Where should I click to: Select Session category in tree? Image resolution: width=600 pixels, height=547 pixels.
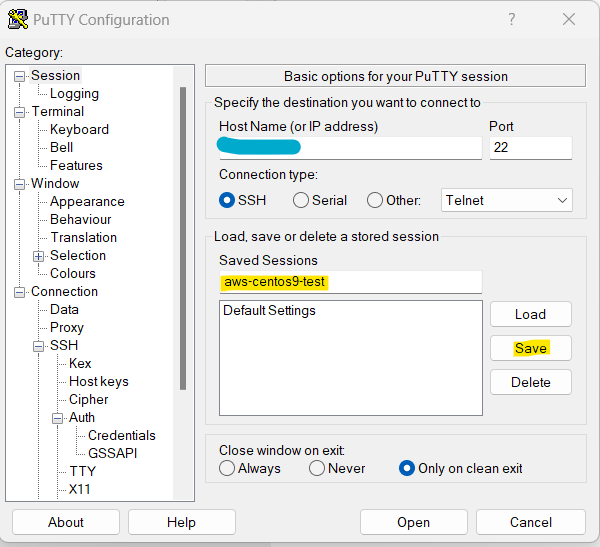(x=55, y=75)
